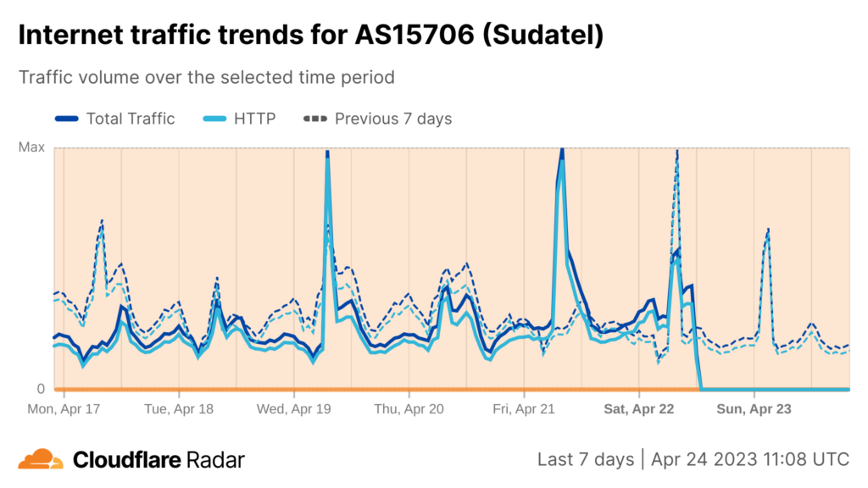
Task: Click the dashed Previous 7 days swatch
Action: pos(315,119)
